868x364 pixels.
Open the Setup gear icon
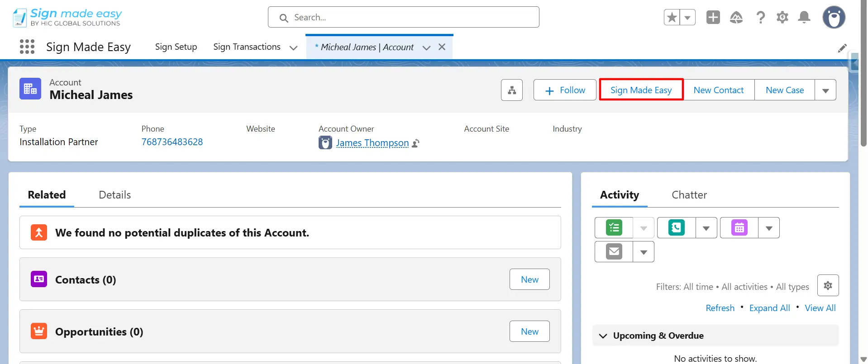pos(782,17)
